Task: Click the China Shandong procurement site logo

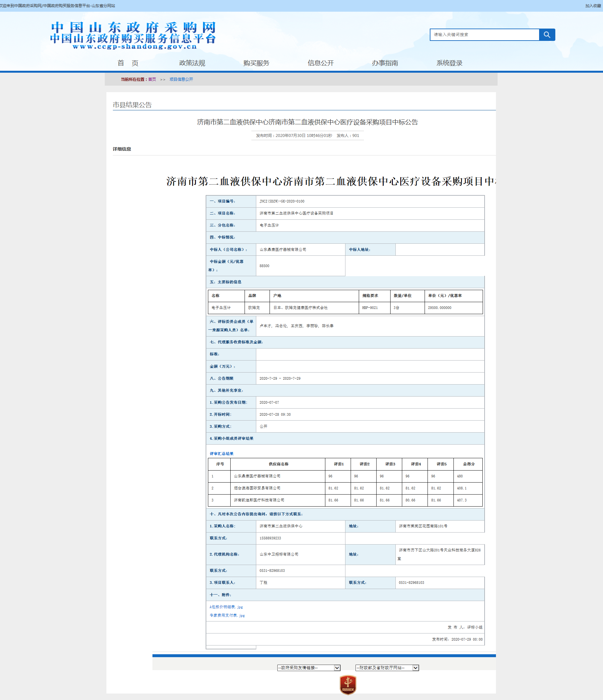Action: click(x=133, y=35)
